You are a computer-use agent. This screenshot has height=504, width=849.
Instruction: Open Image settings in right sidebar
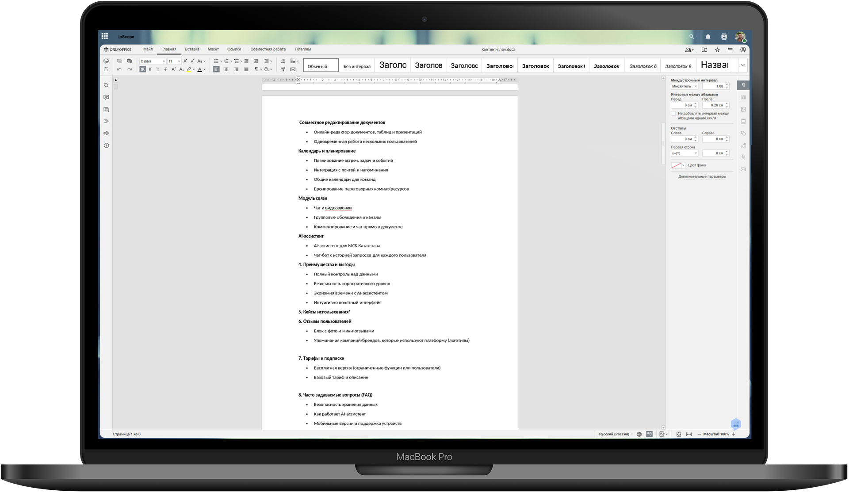[x=743, y=109]
